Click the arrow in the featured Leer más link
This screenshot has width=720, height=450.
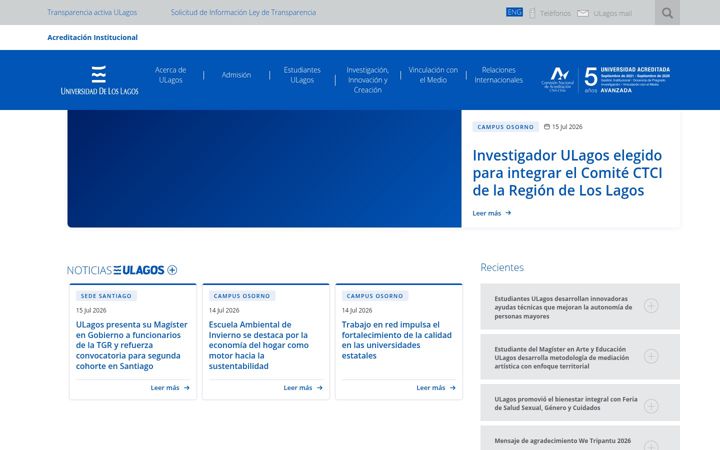point(508,213)
